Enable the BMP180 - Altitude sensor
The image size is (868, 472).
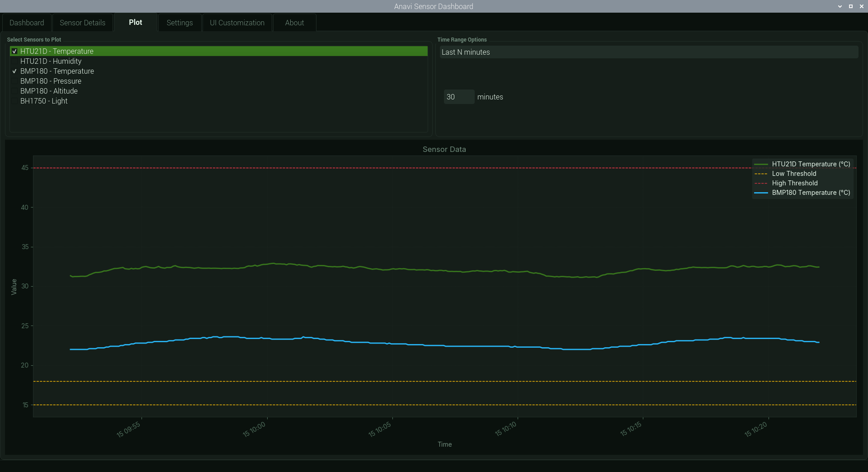point(14,91)
